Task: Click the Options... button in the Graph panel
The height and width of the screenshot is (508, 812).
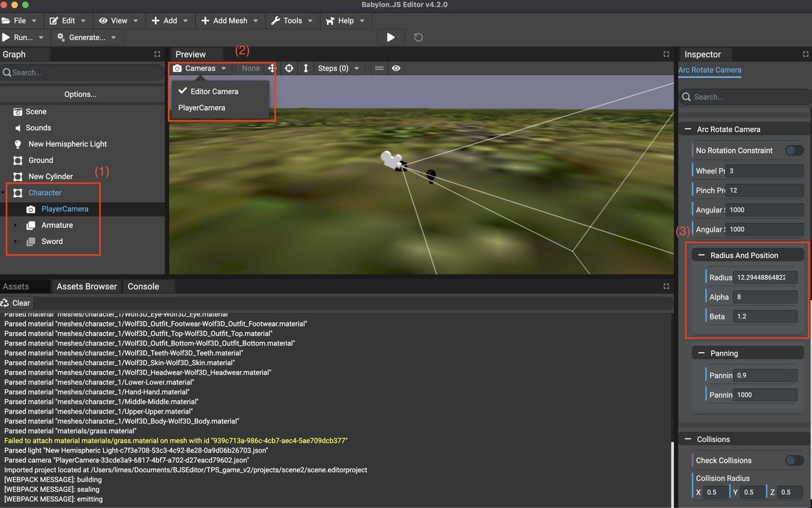Action: click(x=81, y=93)
